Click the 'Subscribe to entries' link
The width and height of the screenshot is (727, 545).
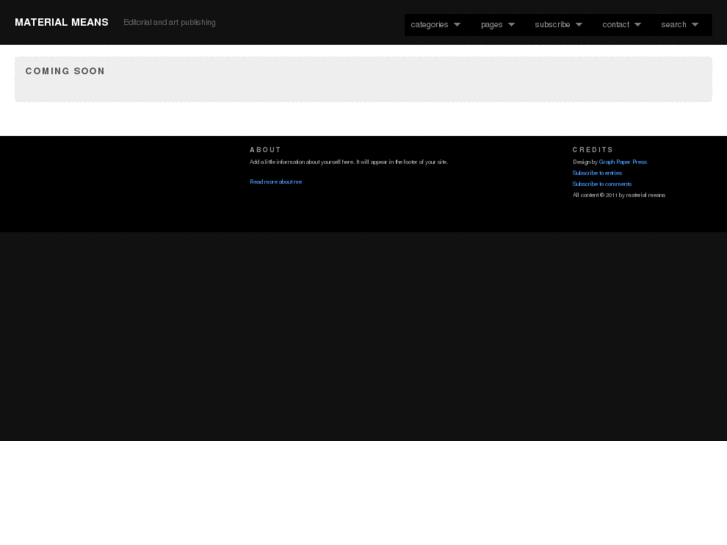point(597,173)
